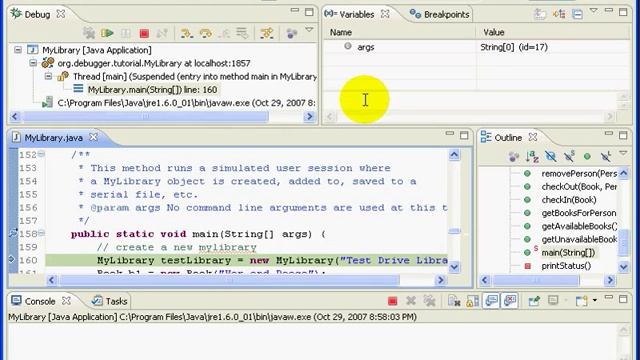Collapse the org.debugger.tutorial.MyLibrary node

33,63
